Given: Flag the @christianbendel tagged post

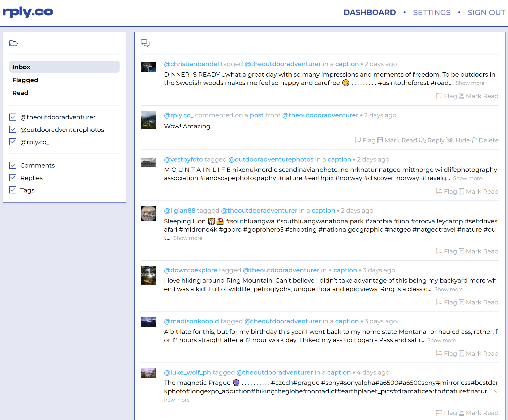Looking at the screenshot, I should point(446,96).
